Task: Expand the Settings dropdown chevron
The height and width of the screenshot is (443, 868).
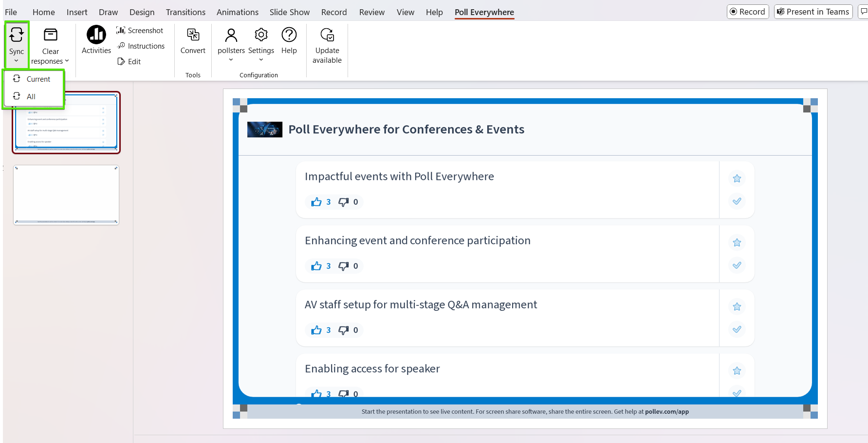Action: (261, 60)
